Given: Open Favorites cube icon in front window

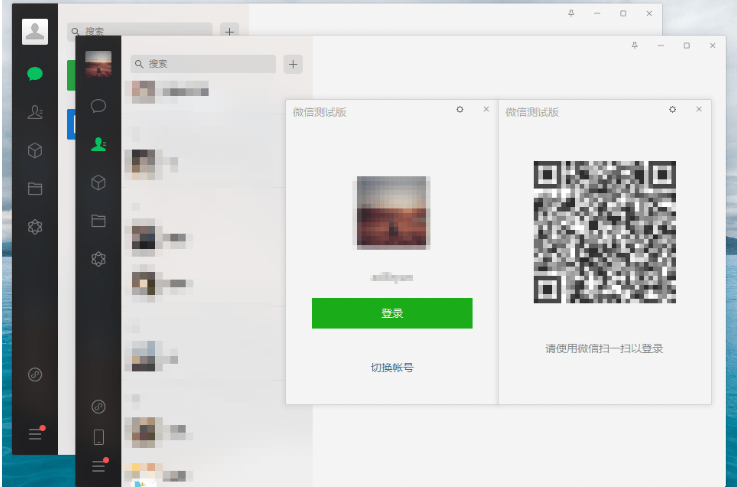Looking at the screenshot, I should point(98,182).
